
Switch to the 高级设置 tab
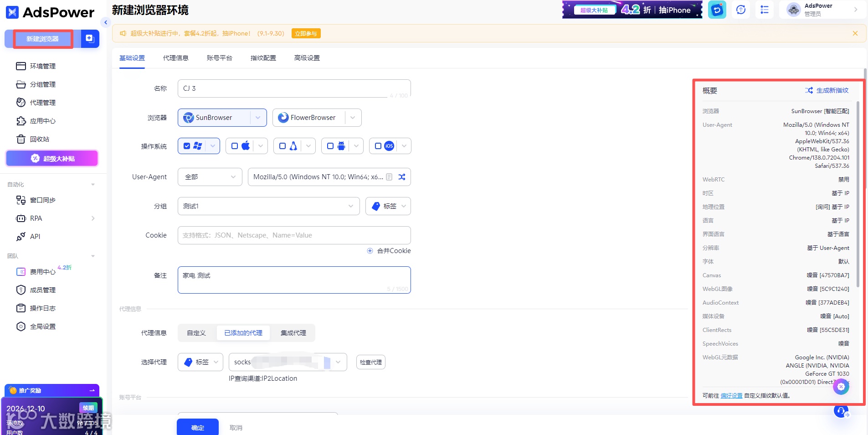tap(307, 58)
